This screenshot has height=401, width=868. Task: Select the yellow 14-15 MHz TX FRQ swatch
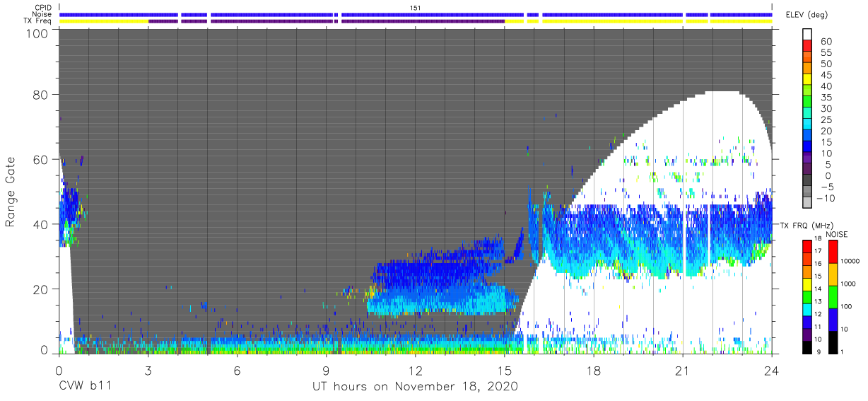tap(809, 284)
